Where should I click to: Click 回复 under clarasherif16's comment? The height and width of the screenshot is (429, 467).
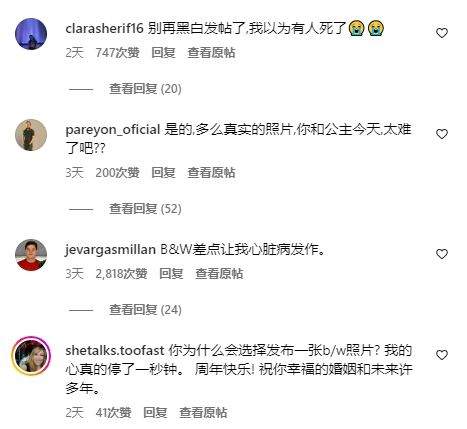pyautogui.click(x=163, y=53)
